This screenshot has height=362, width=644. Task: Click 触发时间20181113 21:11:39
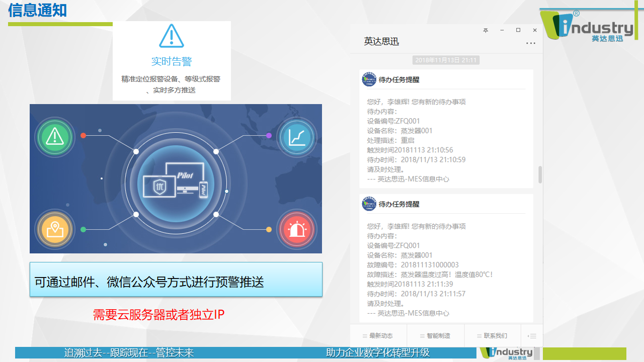[410, 284]
